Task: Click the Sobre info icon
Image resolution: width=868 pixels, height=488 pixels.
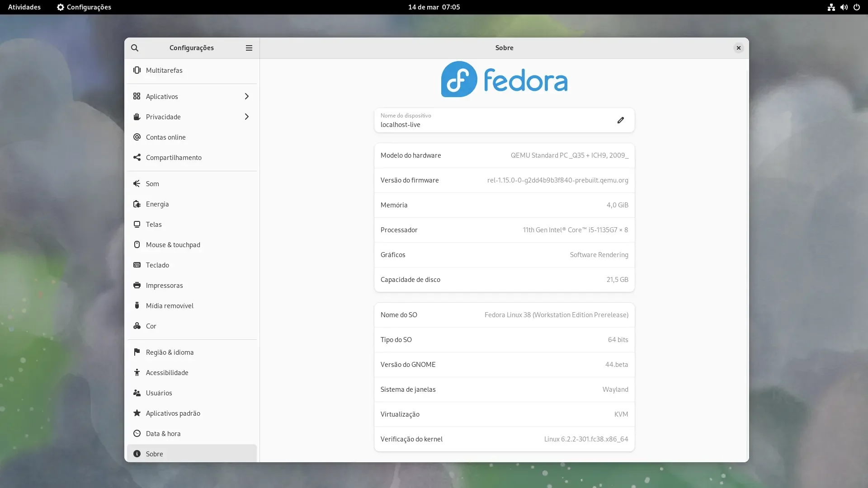Action: [x=137, y=454]
